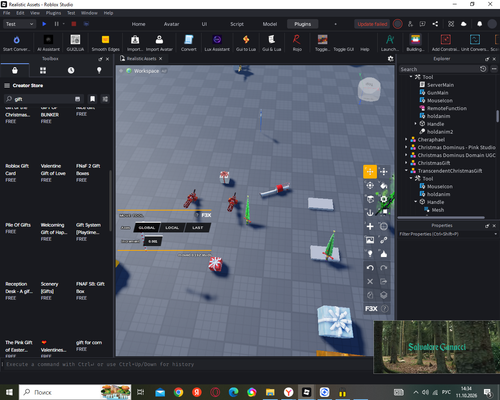Click the F3X delete X button
Screen dimensions: 500x400
click(x=370, y=281)
